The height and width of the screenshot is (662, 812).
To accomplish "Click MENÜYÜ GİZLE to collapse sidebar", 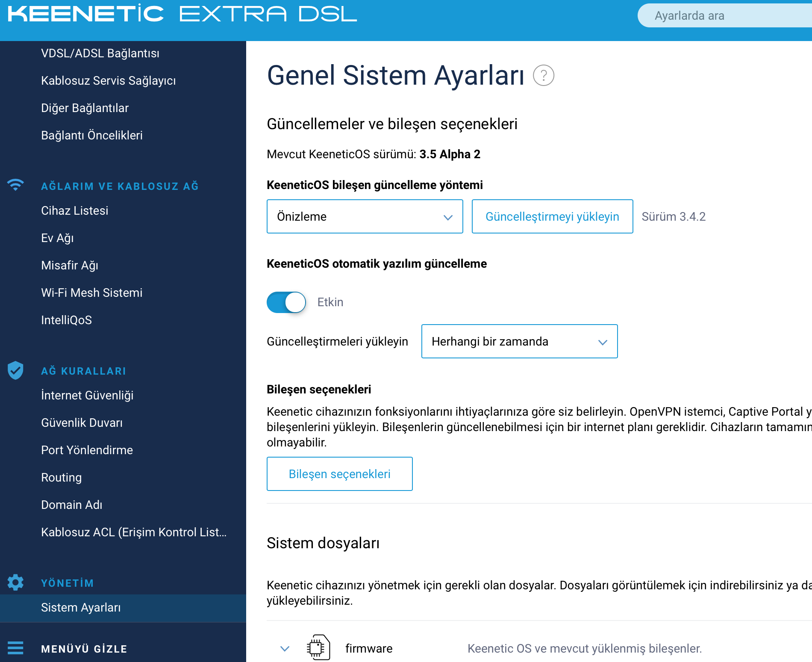I will coord(84,649).
